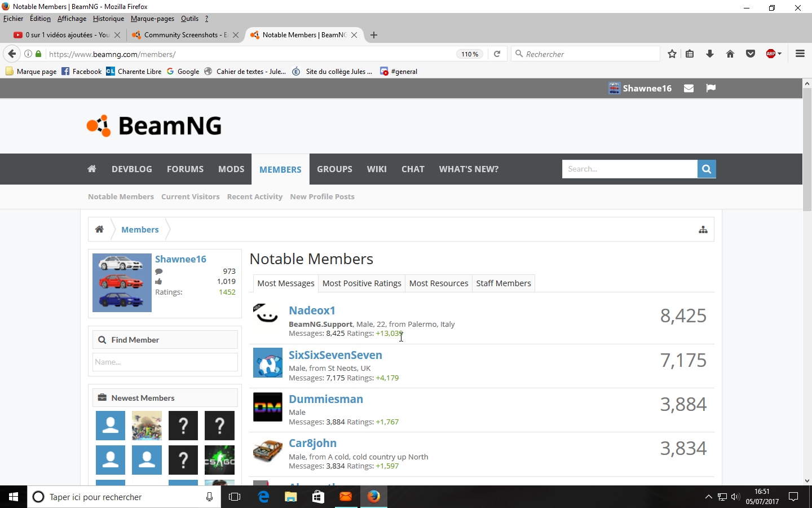Go to DEVBLOG in navigation
Screen dimensions: 812x508
click(132, 169)
